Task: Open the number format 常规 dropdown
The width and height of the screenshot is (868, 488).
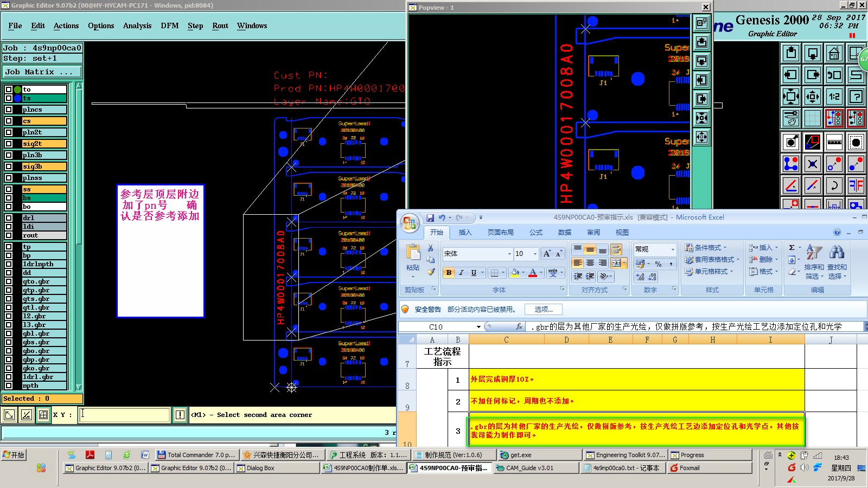Action: (x=673, y=249)
